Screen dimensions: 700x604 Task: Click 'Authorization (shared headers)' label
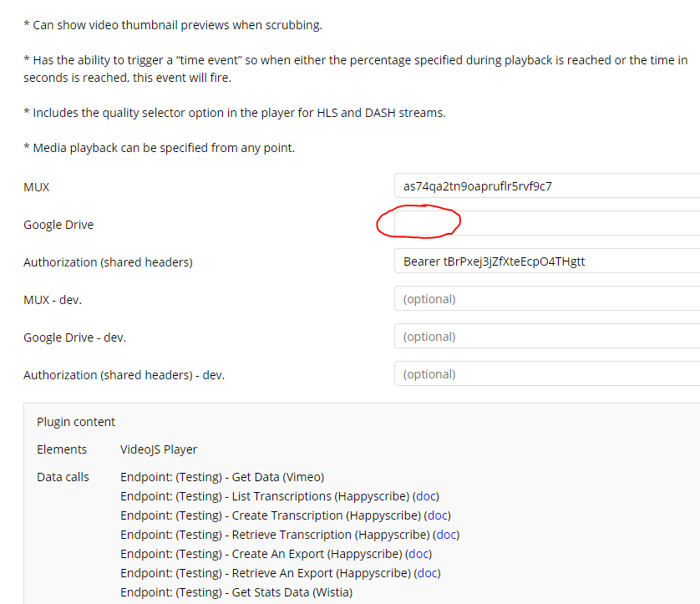[108, 262]
